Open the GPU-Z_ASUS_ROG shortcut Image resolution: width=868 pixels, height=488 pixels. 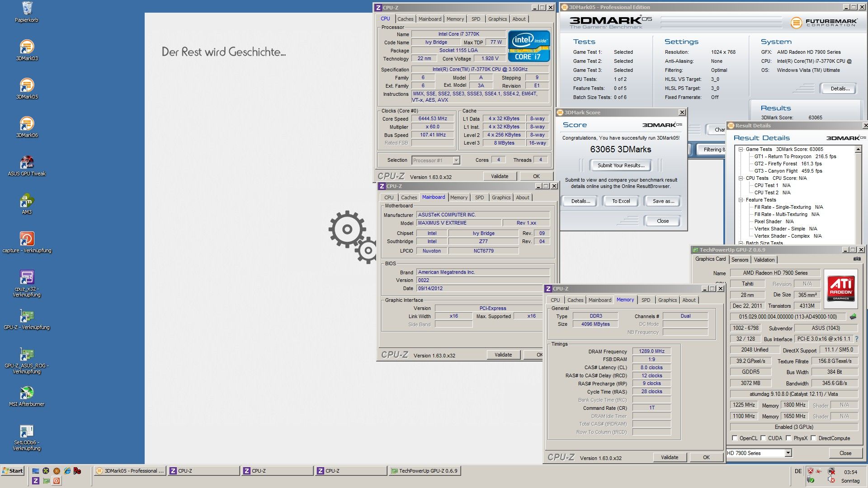pos(27,360)
